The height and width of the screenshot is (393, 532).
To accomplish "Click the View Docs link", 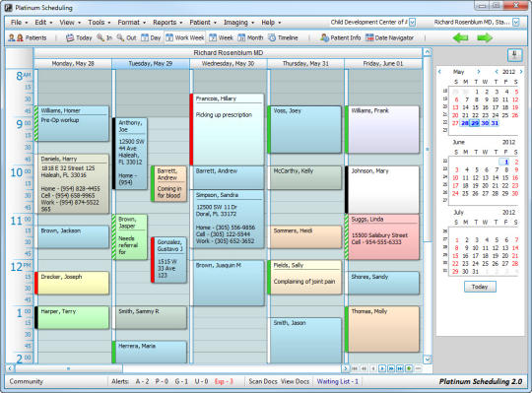I will click(296, 381).
